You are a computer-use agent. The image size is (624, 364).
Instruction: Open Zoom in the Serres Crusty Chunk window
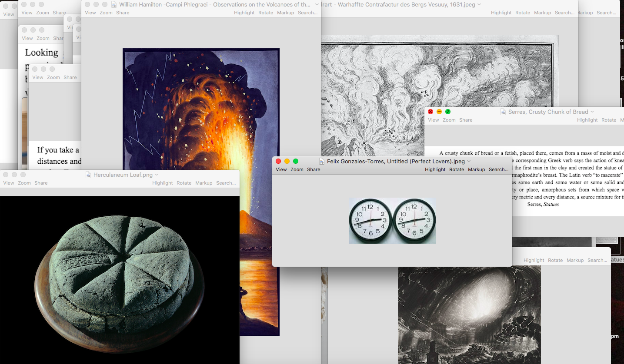pyautogui.click(x=449, y=120)
